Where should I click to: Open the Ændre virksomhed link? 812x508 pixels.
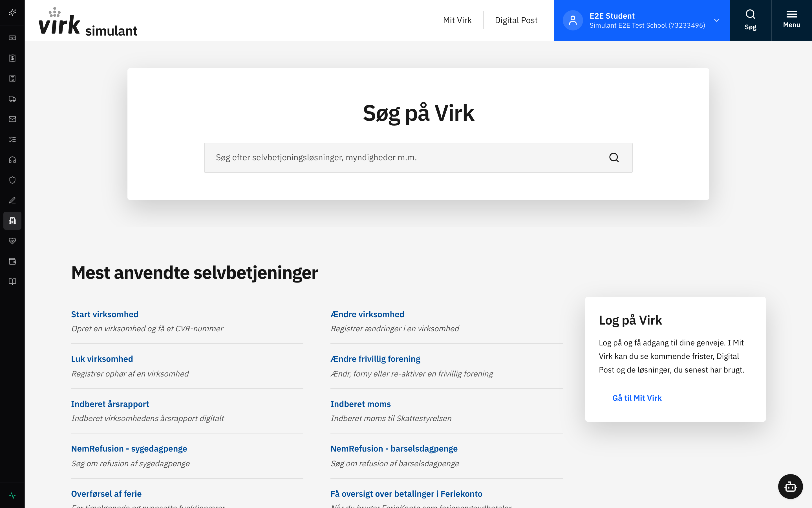click(367, 314)
